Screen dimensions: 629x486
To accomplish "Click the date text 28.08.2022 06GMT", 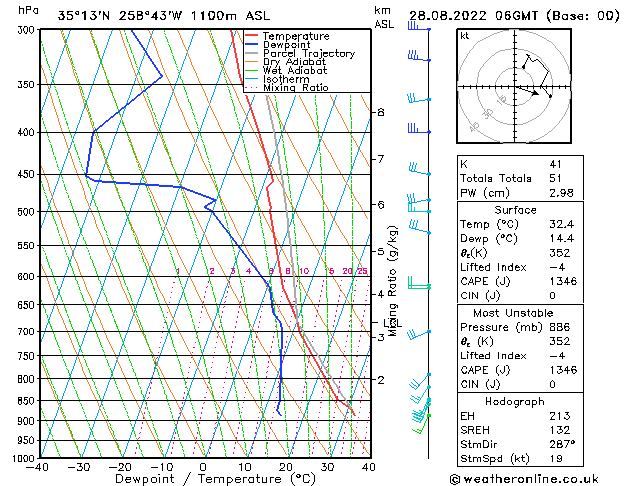I will pyautogui.click(x=473, y=16).
